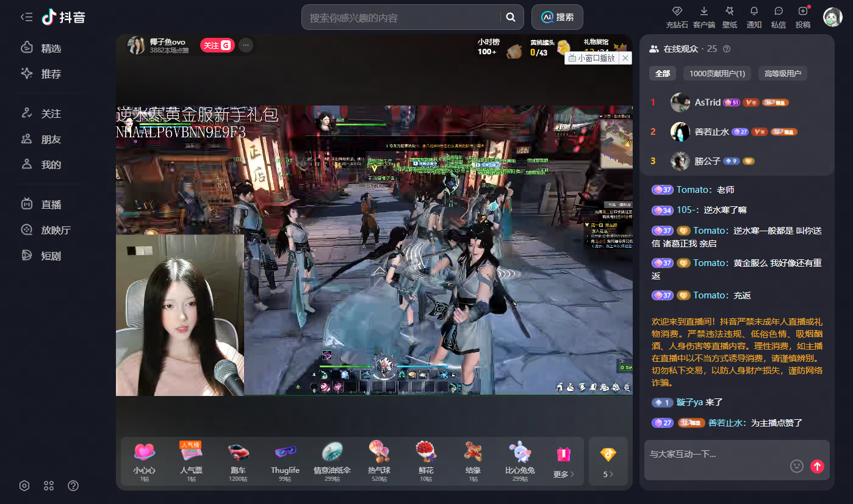Click 小窗口播放 mini-window playback
Viewport: 853px width, 504px height.
[x=592, y=58]
